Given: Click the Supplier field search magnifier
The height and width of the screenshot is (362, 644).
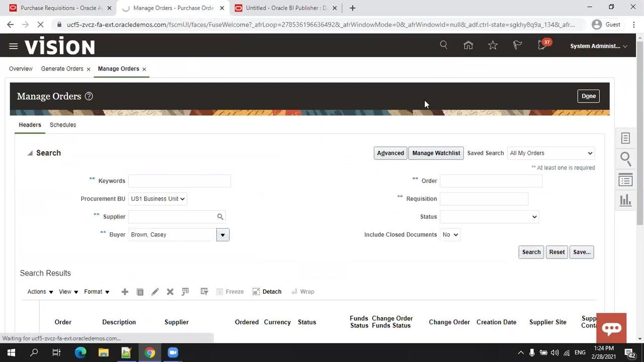Looking at the screenshot, I should (220, 217).
